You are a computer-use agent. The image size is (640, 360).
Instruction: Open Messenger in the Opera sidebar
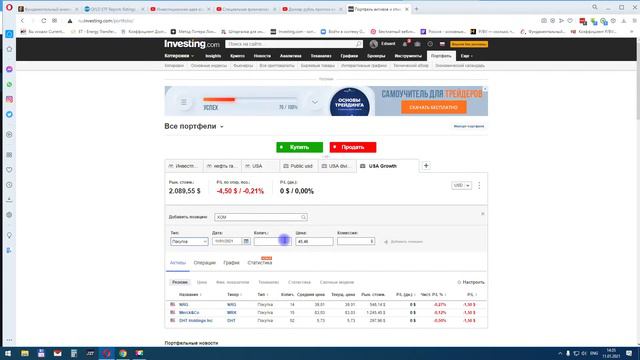[9, 69]
